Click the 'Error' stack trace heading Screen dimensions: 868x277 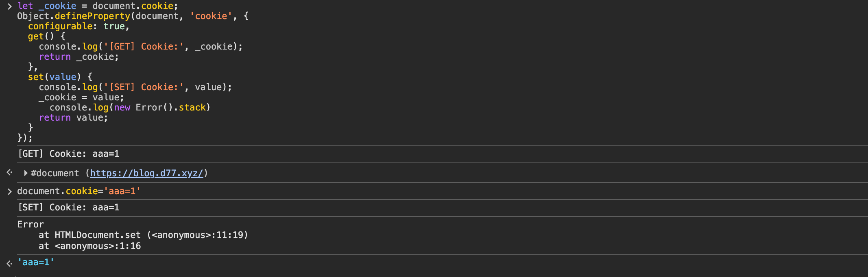(x=31, y=225)
